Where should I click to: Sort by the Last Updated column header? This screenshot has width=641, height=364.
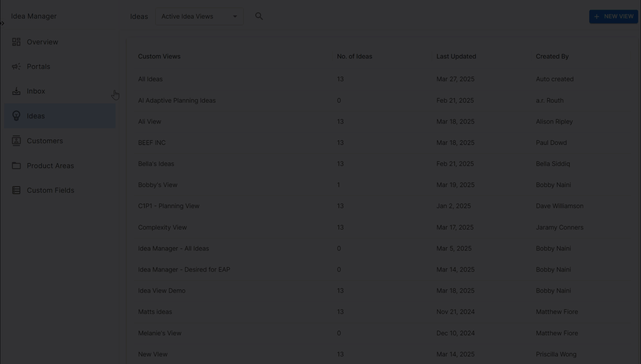(456, 56)
